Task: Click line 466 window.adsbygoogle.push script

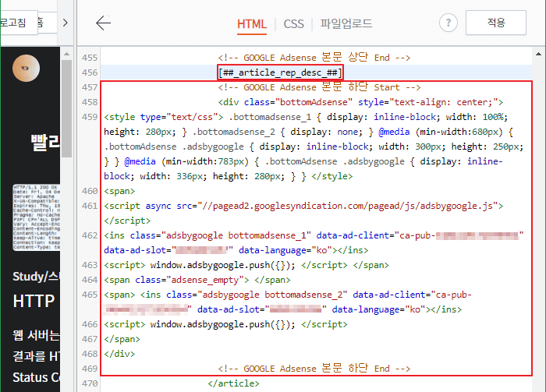Action: (x=225, y=324)
